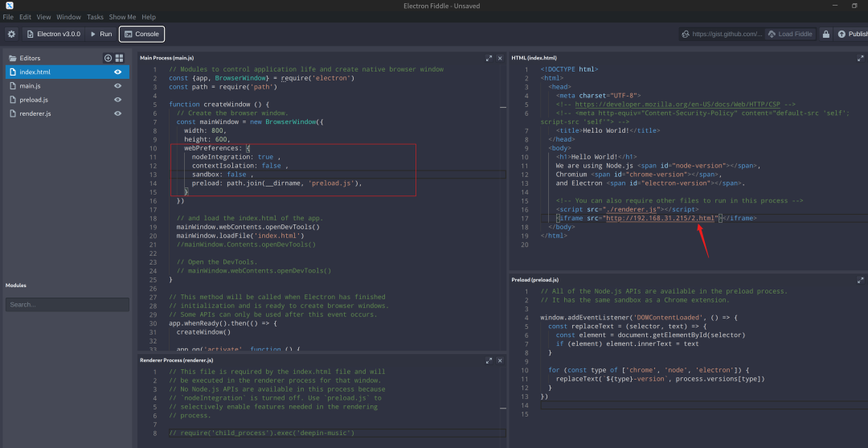Run the fiddle with Run button
This screenshot has width=868, height=448.
point(101,34)
